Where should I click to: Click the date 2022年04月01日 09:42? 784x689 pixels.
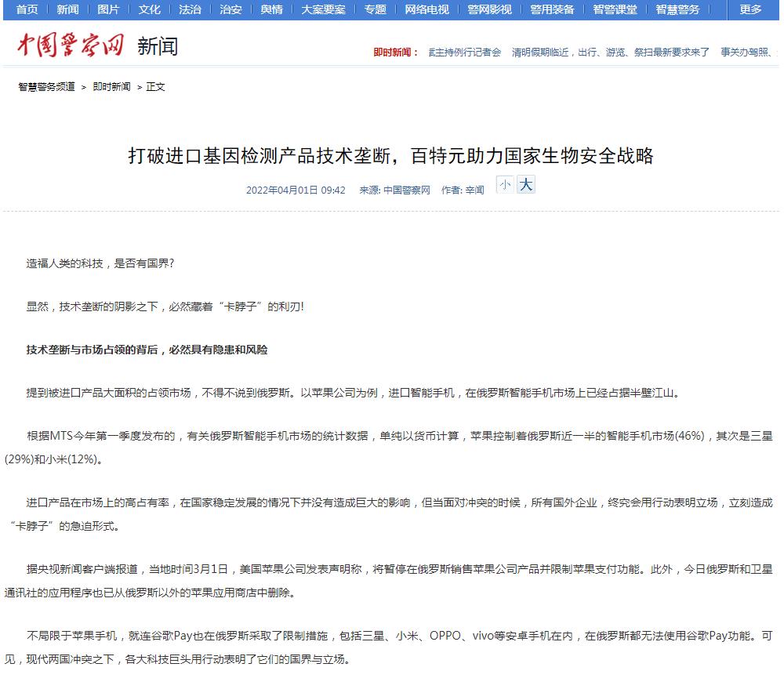(296, 190)
